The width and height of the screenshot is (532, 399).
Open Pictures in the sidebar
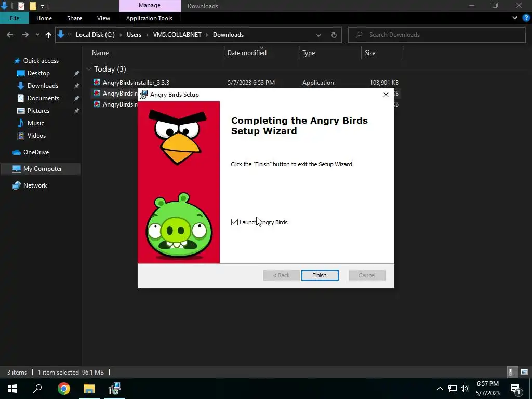click(x=38, y=111)
